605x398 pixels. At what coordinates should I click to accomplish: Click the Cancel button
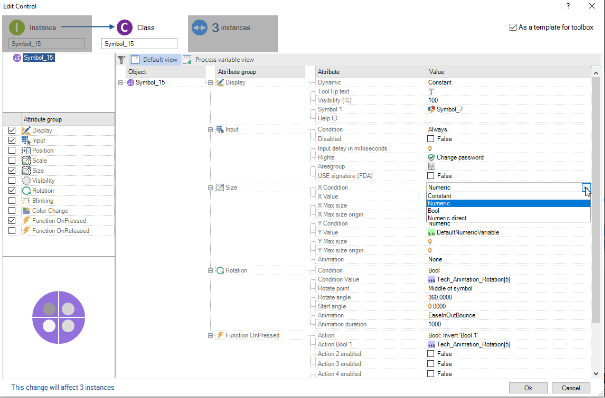pos(571,388)
